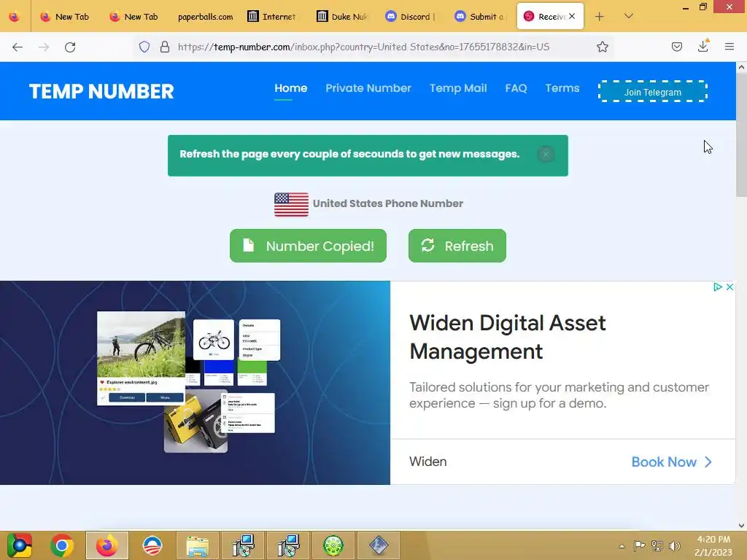
Task: Open the Obama logo browser in the taskbar
Action: click(x=152, y=545)
